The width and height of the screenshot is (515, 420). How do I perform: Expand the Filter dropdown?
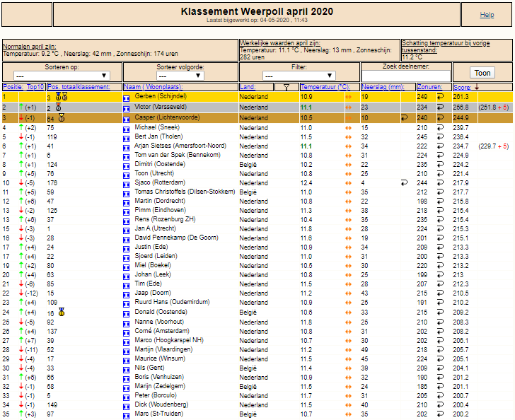(299, 76)
